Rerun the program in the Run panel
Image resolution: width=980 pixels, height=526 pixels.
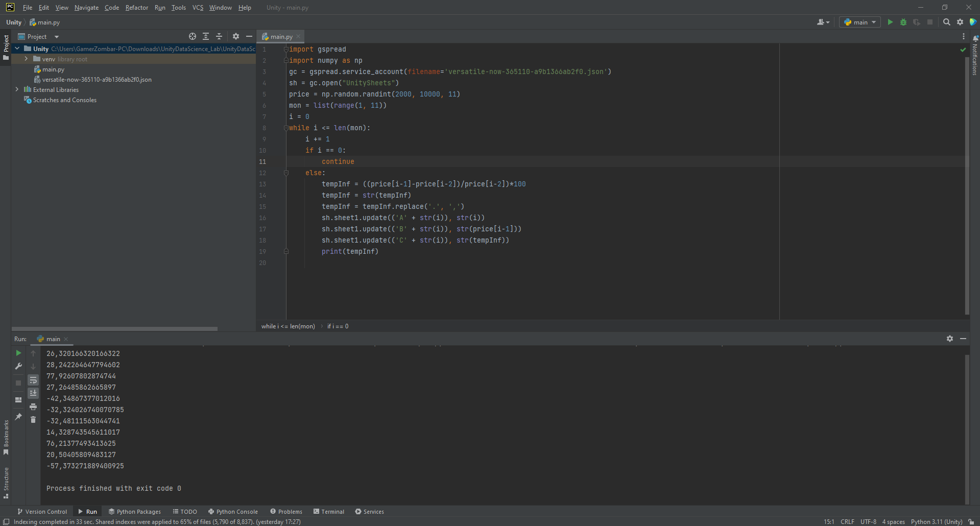tap(18, 353)
